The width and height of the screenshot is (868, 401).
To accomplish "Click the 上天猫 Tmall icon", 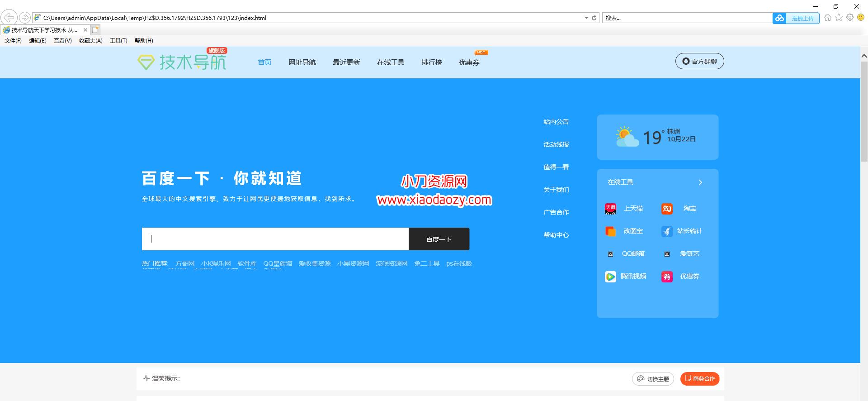I will coord(610,209).
